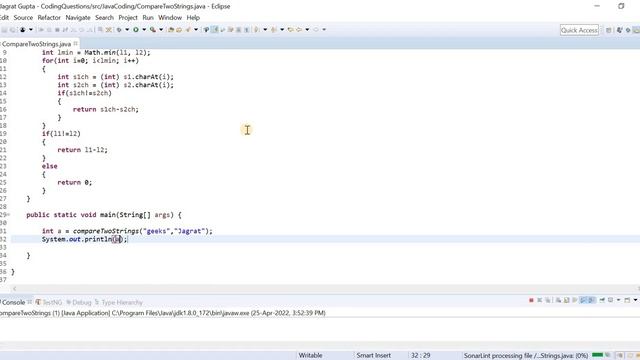This screenshot has height=360, width=640.
Task: Remove the launch with the console X icon
Action: (x=540, y=300)
